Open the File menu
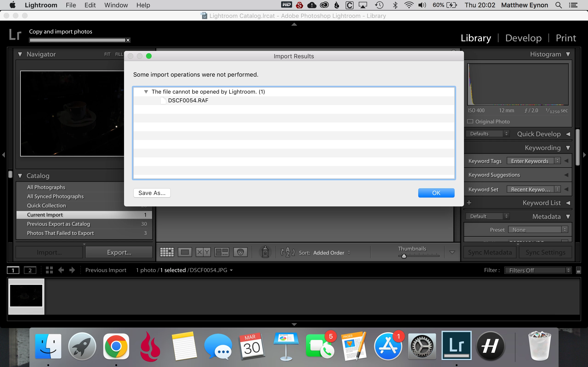Screen dimensions: 588x367 71,5
